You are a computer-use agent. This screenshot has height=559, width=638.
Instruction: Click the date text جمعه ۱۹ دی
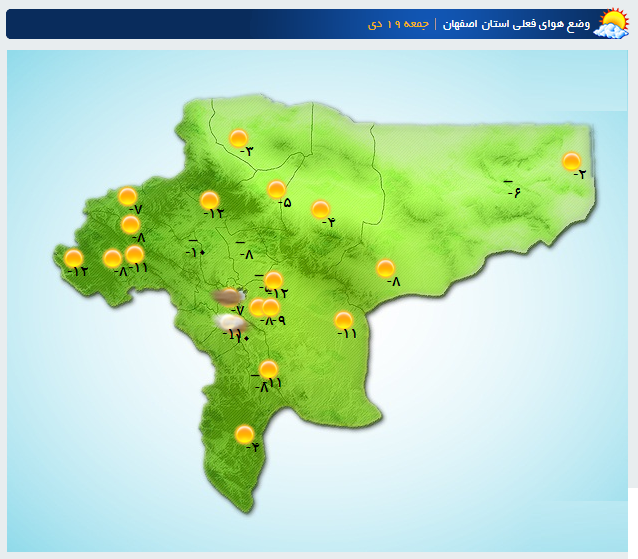(x=398, y=24)
